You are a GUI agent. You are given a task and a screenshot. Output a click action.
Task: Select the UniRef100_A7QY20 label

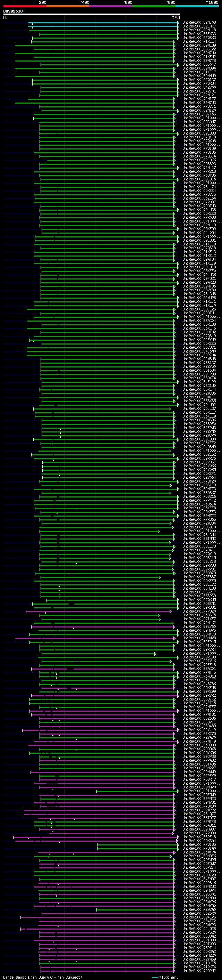click(x=199, y=481)
